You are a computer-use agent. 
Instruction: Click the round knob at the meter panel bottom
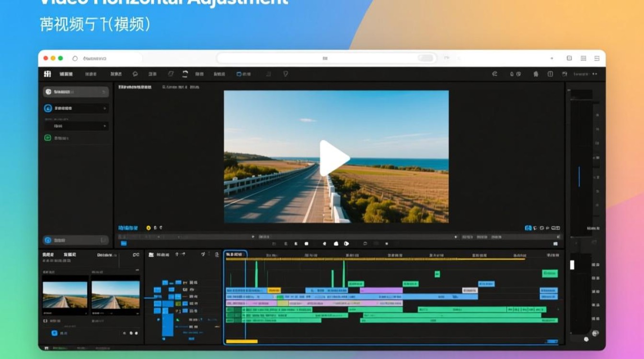(x=586, y=339)
